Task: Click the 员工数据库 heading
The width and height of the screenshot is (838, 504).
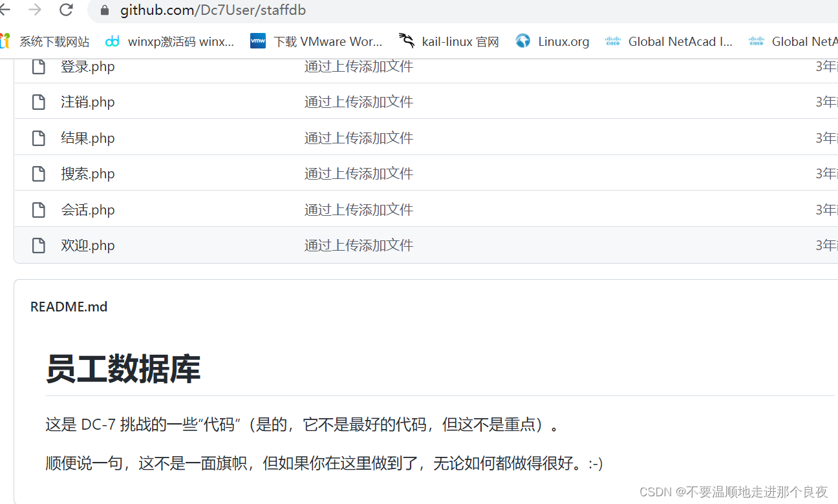Action: pyautogui.click(x=123, y=370)
